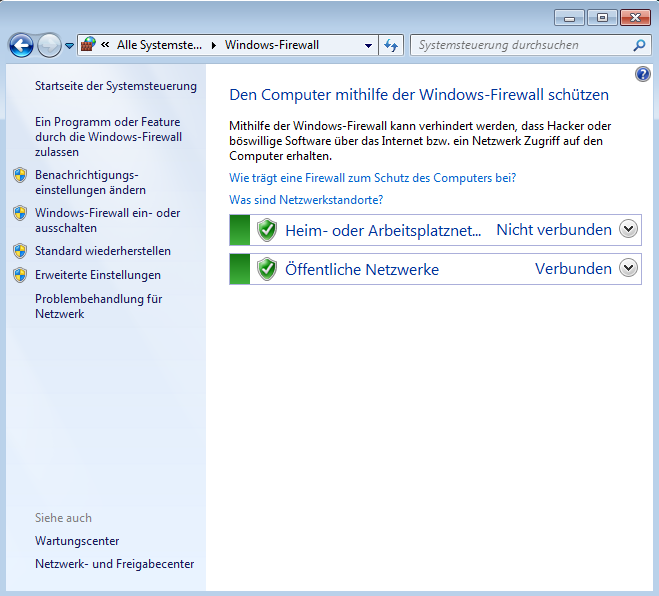Viewport: 659px width, 596px height.
Task: Click shield icon next to Benachrichtigungseinstellungen ändern
Action: click(x=20, y=175)
